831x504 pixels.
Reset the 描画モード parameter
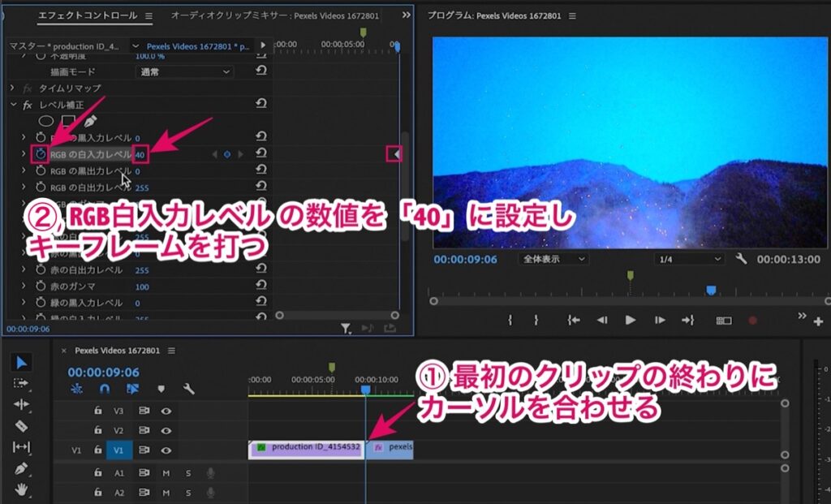click(260, 71)
